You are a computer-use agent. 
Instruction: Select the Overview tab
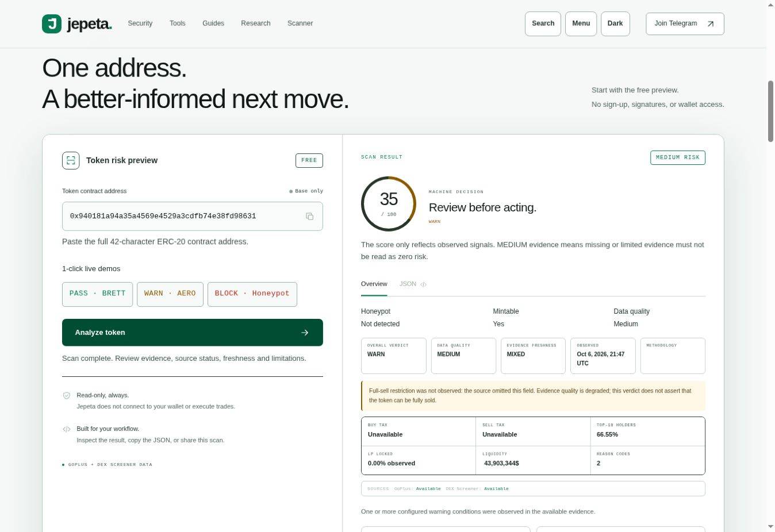374,284
